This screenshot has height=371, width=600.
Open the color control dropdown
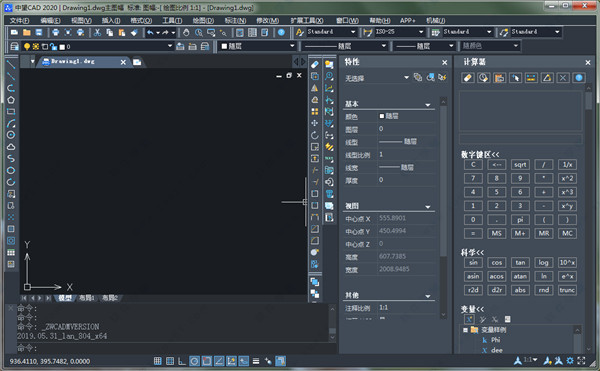coord(292,46)
